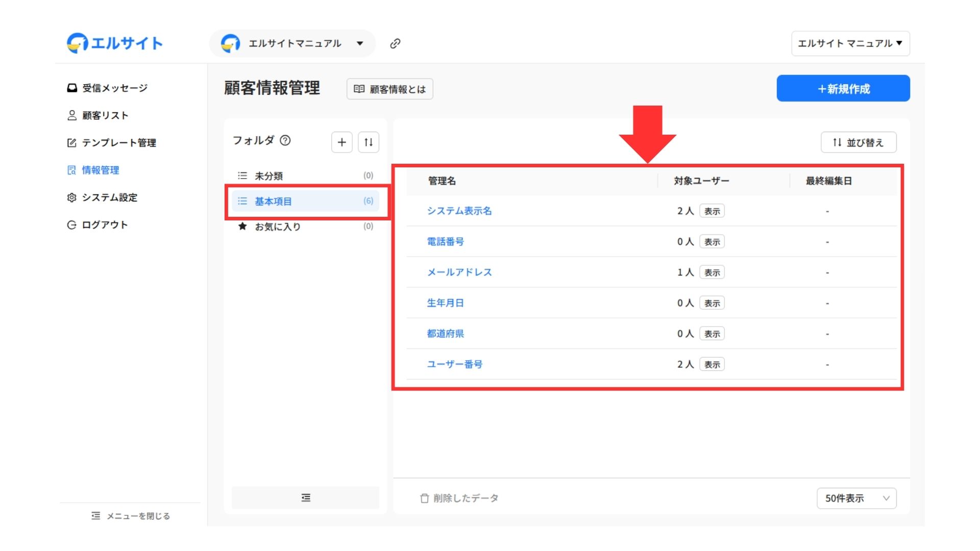Show users for システム表示名 row
Screen dimensions: 980x551
[x=712, y=211]
